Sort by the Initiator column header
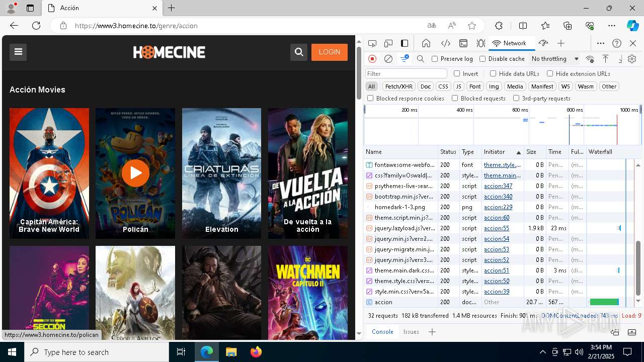 (x=503, y=152)
